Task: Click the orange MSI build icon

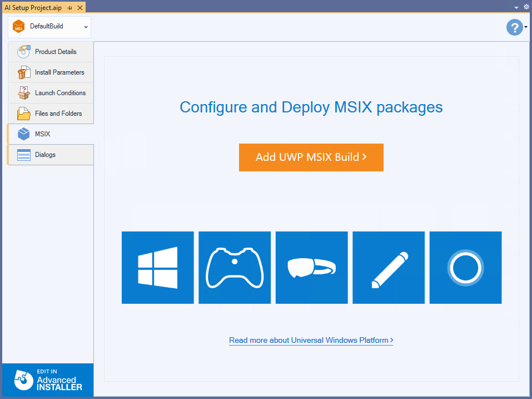Action: coord(19,26)
